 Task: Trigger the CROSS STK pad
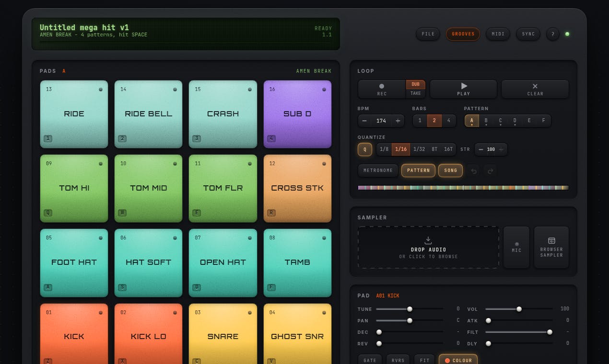297,188
